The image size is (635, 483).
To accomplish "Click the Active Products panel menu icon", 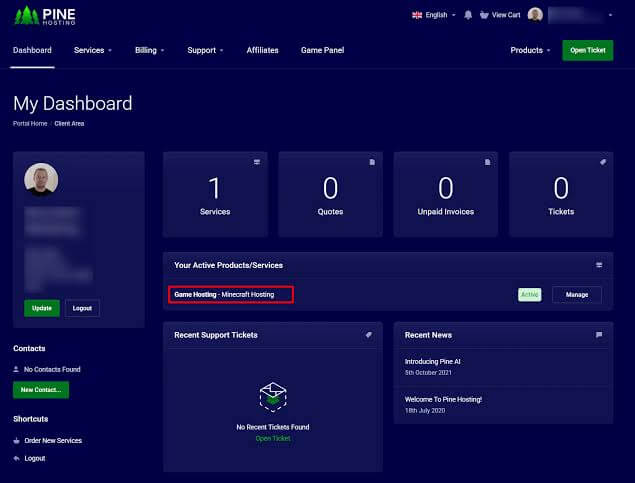I will [x=599, y=265].
